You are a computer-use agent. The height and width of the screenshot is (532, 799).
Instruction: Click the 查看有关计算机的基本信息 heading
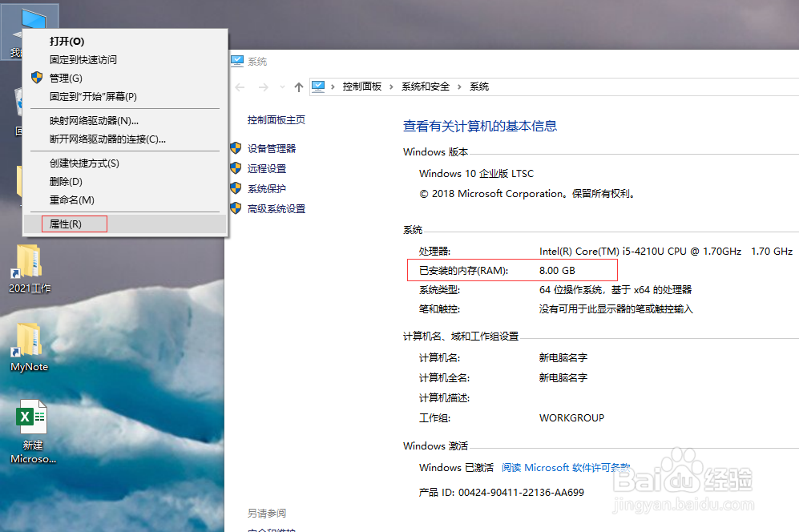pyautogui.click(x=480, y=126)
